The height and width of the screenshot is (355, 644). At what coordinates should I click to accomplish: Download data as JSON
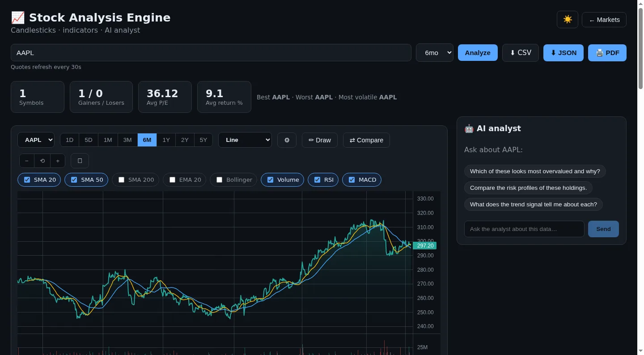click(x=563, y=53)
